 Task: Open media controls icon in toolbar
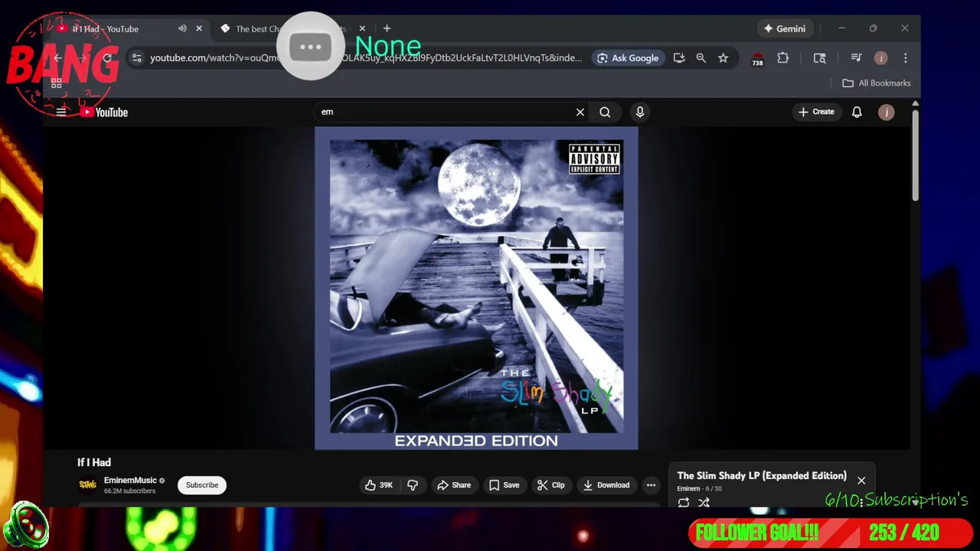(856, 58)
